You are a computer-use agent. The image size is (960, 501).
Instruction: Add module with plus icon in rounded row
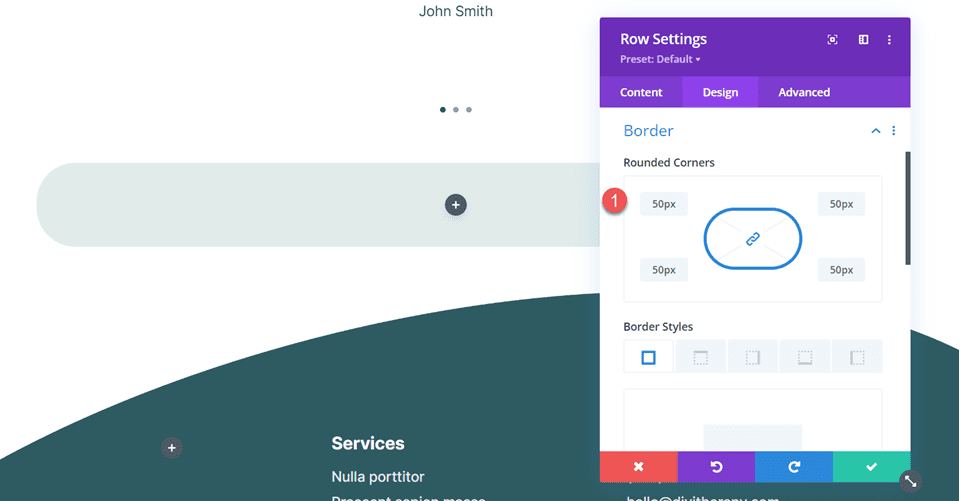click(x=456, y=205)
